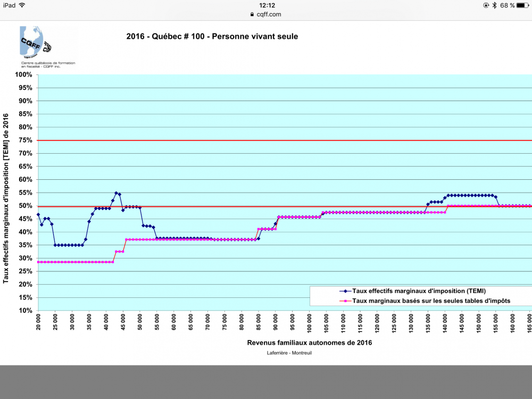Click the vertical 'Taux effectifs marginaux' y-axis title
Viewport: 532px width, 399px height.
coord(6,197)
